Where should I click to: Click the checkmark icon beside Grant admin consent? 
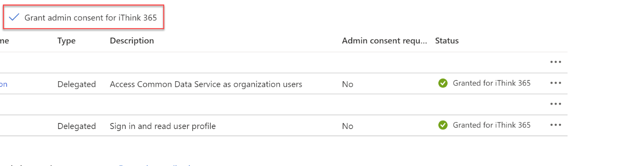pos(14,17)
